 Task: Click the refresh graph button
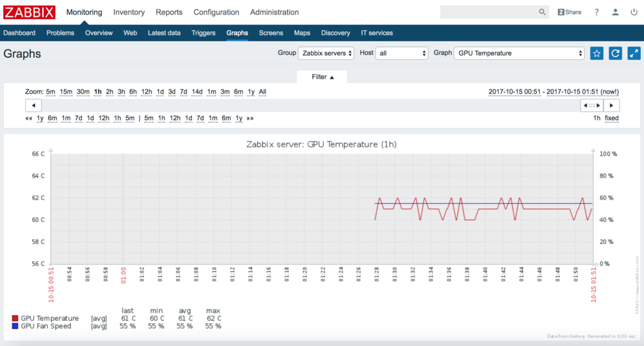tap(615, 53)
